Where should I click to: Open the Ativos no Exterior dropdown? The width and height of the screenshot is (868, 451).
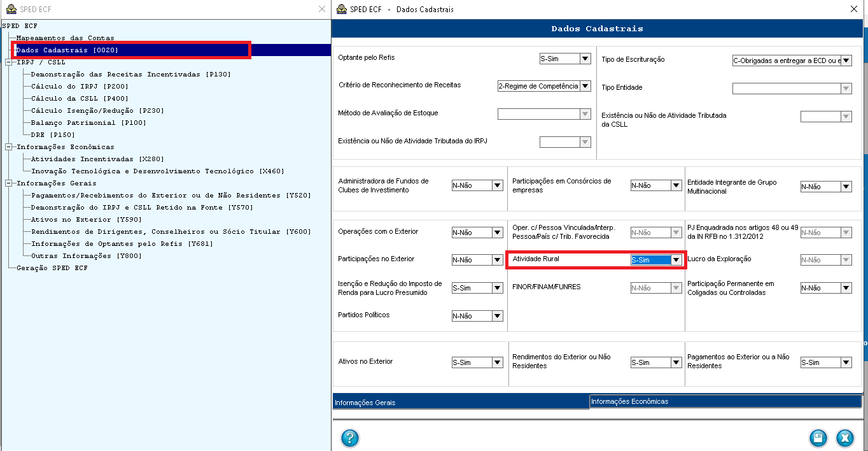point(498,362)
